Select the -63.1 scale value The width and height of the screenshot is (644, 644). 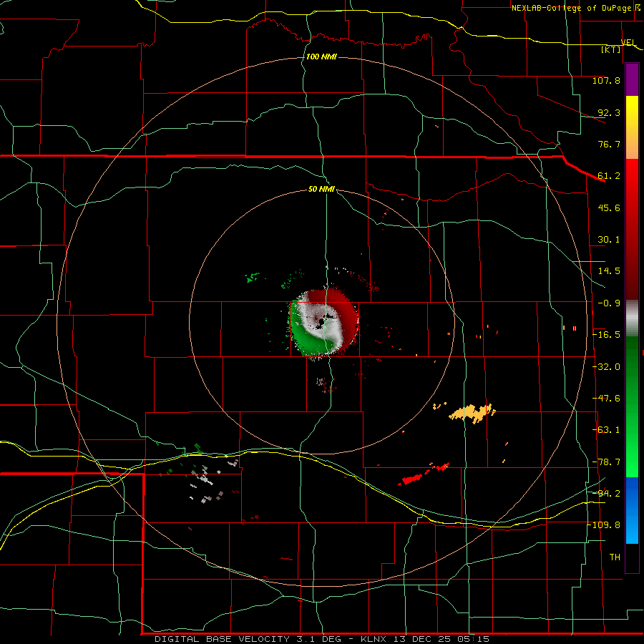[606, 430]
